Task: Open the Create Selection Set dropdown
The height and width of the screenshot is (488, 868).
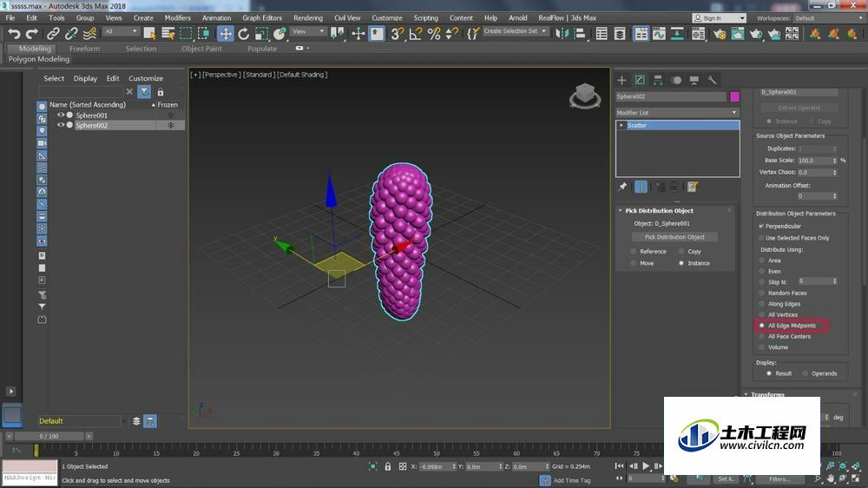Action: tap(515, 31)
